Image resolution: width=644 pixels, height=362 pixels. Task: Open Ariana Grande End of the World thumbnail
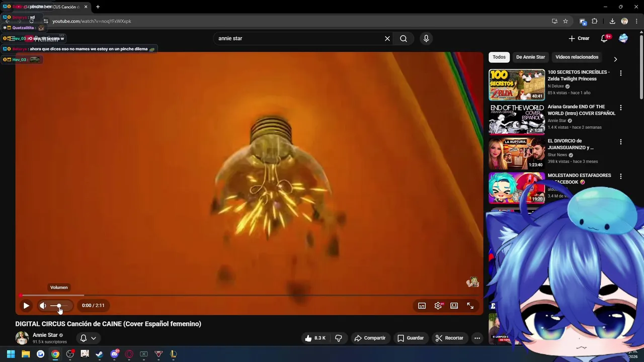coord(517,119)
